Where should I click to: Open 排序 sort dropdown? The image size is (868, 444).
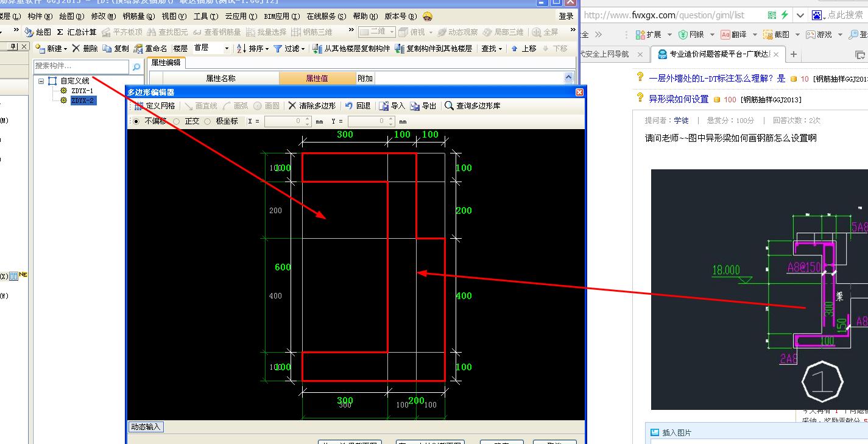(x=253, y=48)
